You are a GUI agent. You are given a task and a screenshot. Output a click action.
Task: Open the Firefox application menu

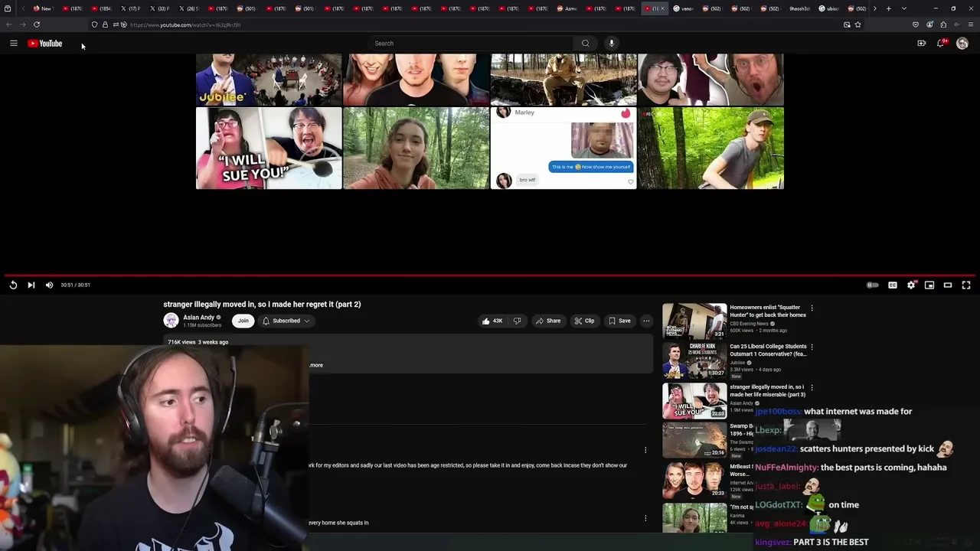(969, 24)
